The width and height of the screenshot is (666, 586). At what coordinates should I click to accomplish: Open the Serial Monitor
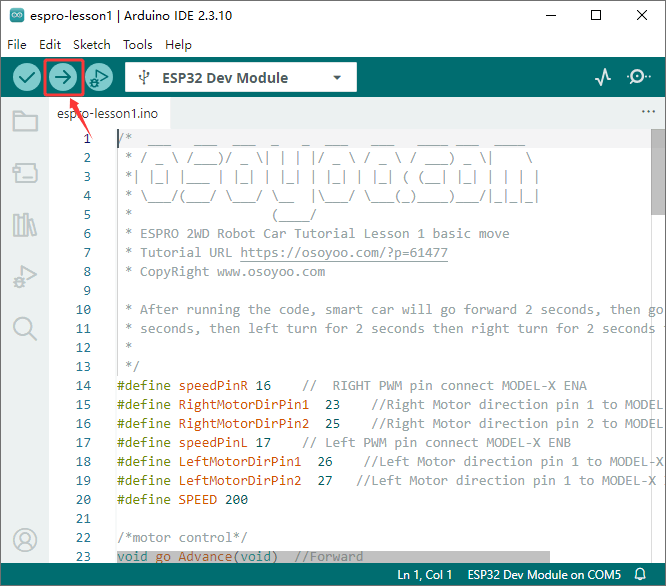coord(638,77)
